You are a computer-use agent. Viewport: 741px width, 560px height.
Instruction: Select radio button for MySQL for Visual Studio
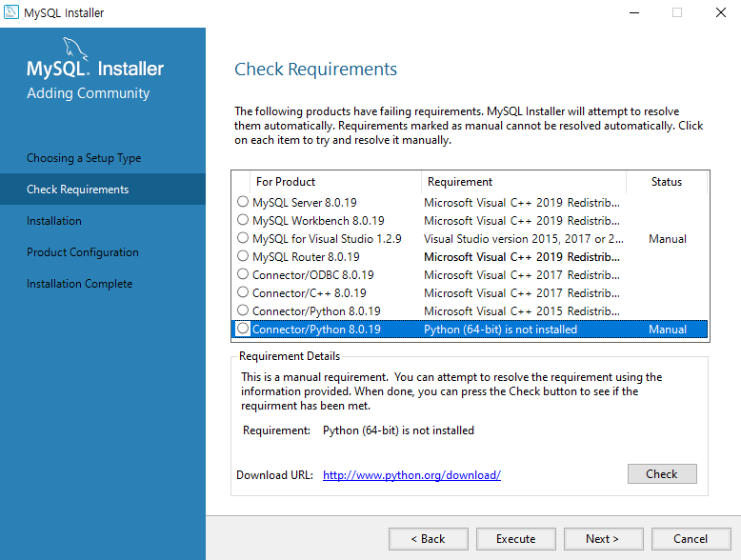243,238
